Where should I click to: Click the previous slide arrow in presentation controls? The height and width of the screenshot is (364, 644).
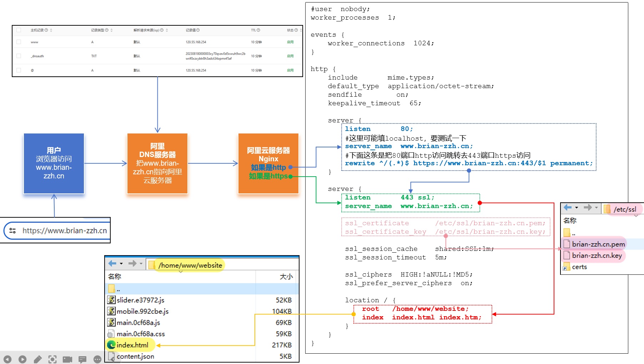(7, 359)
